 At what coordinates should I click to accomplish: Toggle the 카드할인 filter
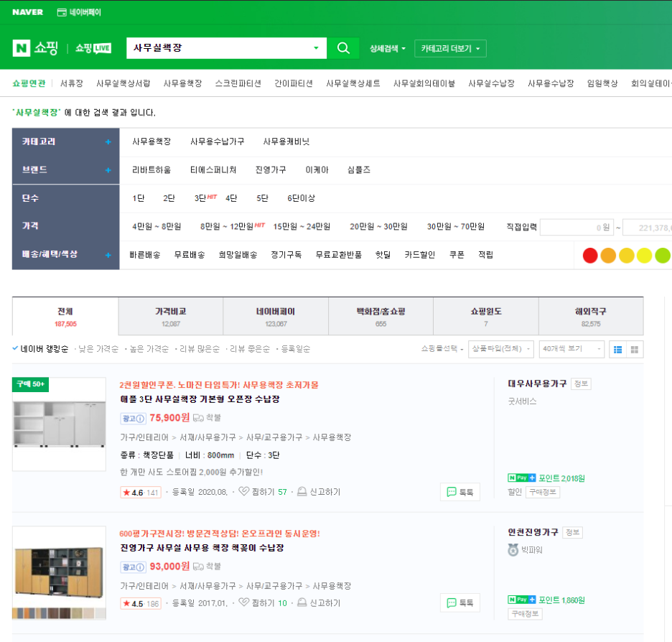(x=419, y=255)
